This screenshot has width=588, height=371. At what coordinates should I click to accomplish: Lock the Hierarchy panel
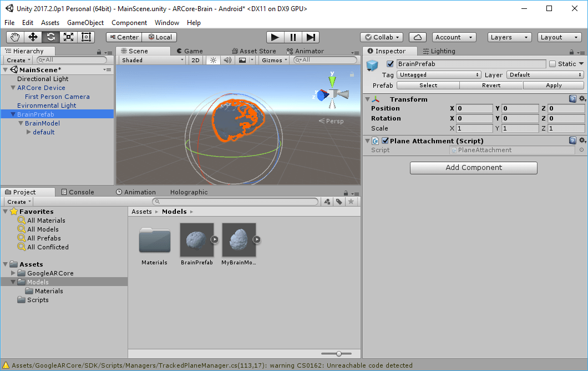coord(99,52)
